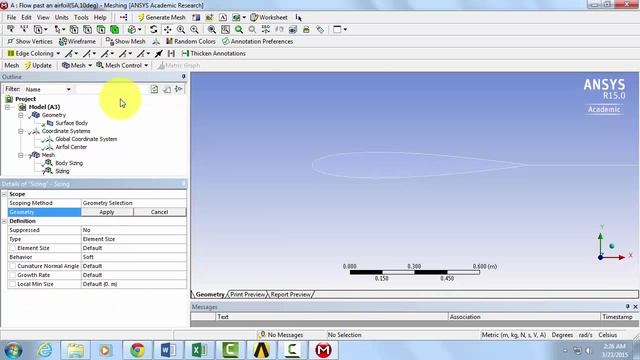This screenshot has width=640, height=360.
Task: Check the Local Min Size box
Action: pyautogui.click(x=12, y=284)
